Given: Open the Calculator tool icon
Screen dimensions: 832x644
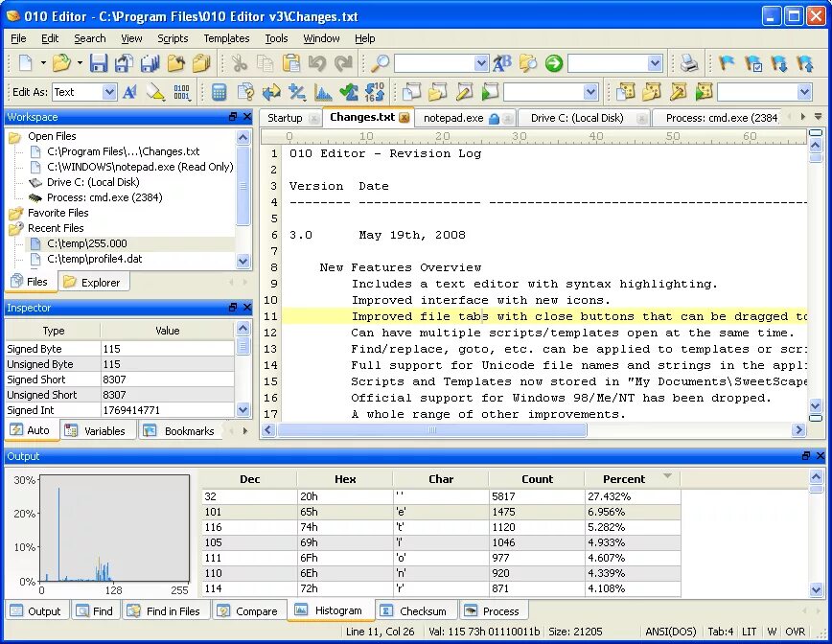Looking at the screenshot, I should pyautogui.click(x=219, y=92).
